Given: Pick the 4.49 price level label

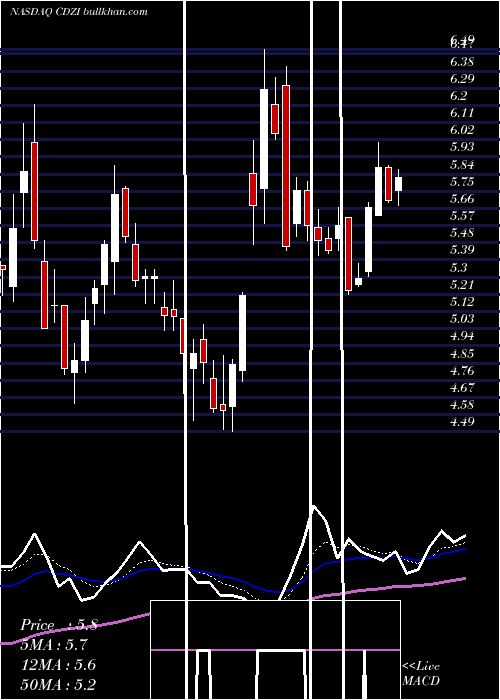Looking at the screenshot, I should [x=462, y=422].
